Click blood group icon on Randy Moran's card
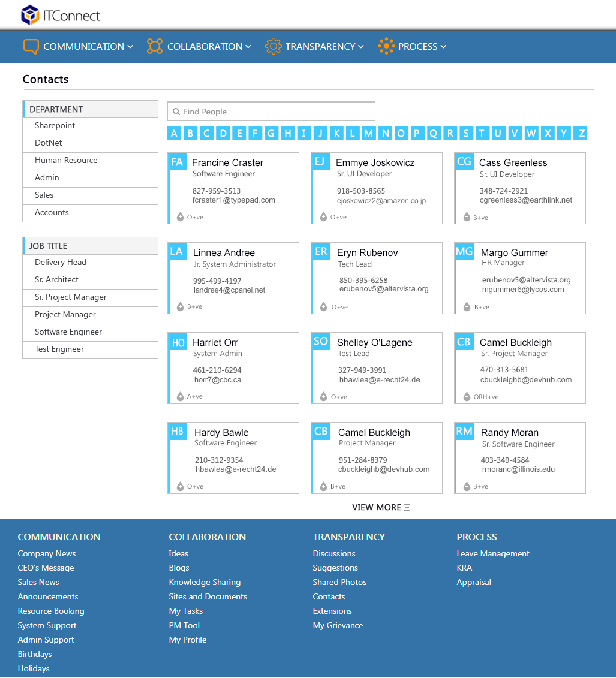This screenshot has width=616, height=678. click(x=467, y=486)
